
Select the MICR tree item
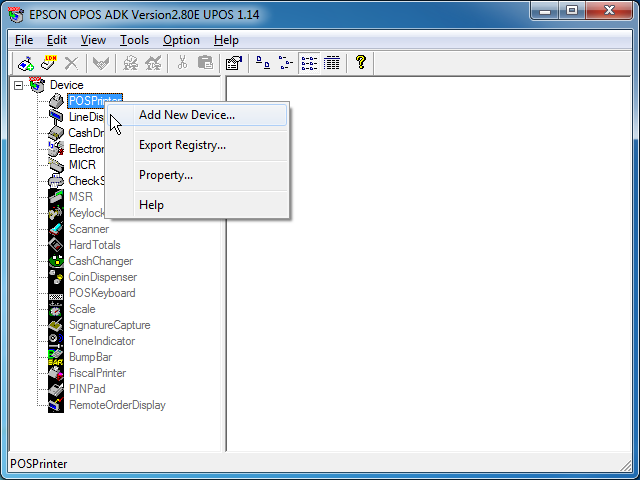[82, 165]
